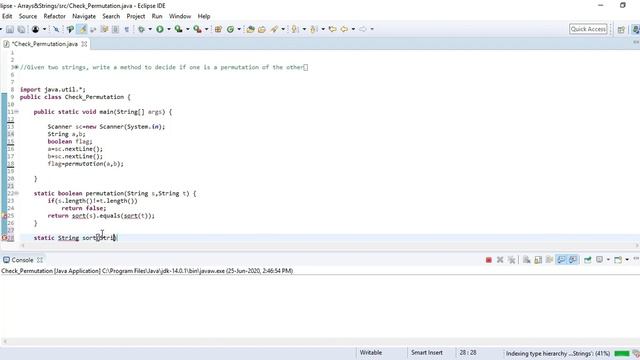640x360 pixels.
Task: Open the Next Annotation dropdown arrow
Action: [x=304, y=29]
